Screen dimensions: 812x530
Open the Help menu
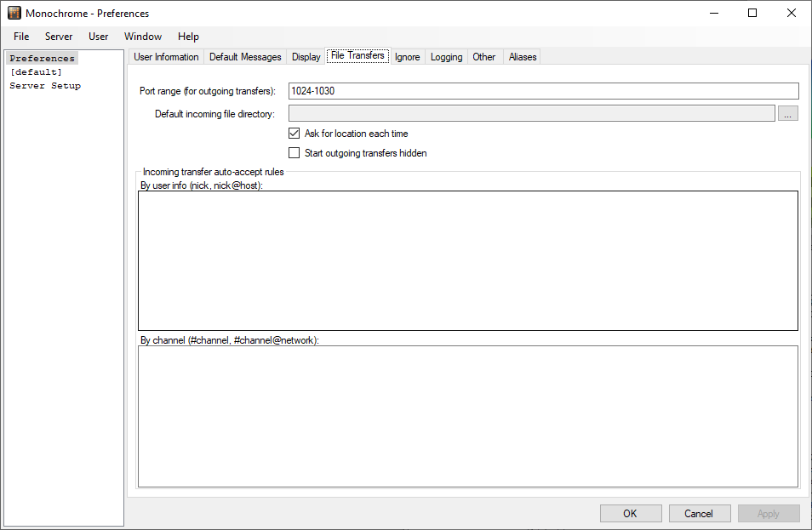(x=188, y=37)
